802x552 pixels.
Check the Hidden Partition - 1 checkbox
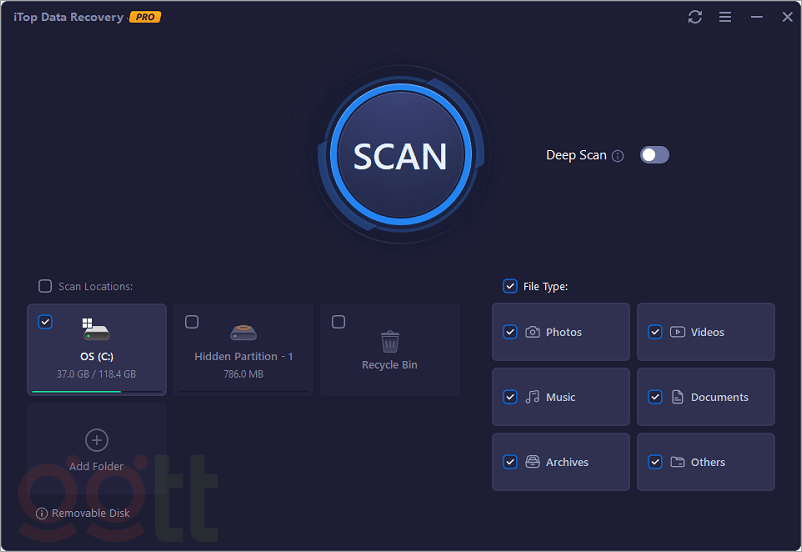(x=192, y=322)
